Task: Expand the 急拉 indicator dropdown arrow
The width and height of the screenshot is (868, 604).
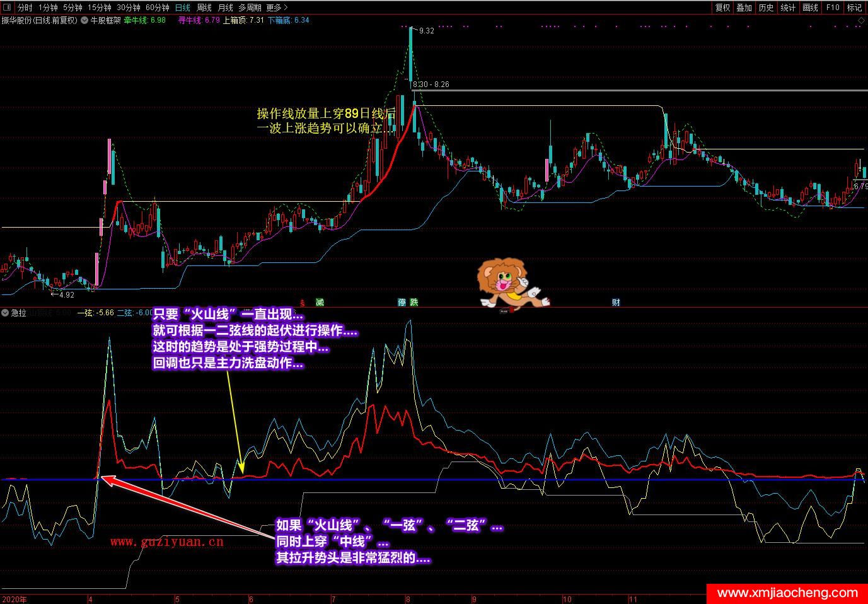Action: [x=5, y=313]
